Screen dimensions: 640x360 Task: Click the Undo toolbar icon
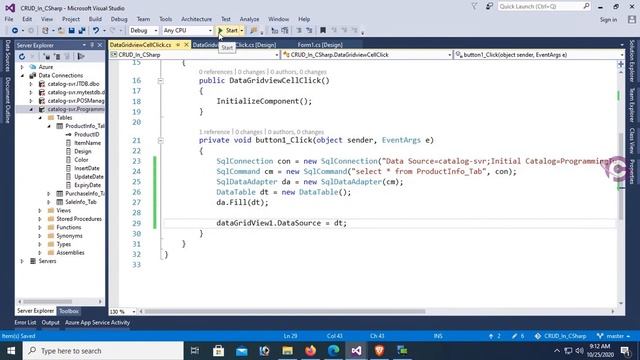coord(96,31)
